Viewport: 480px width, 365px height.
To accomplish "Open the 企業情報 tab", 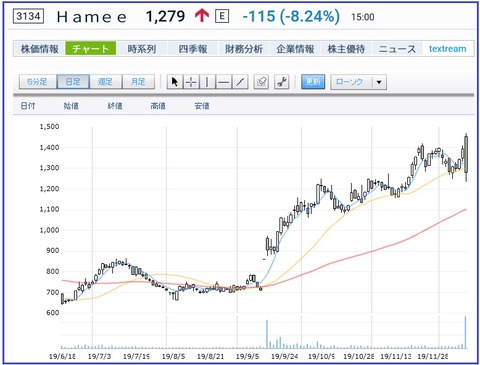I will point(295,49).
